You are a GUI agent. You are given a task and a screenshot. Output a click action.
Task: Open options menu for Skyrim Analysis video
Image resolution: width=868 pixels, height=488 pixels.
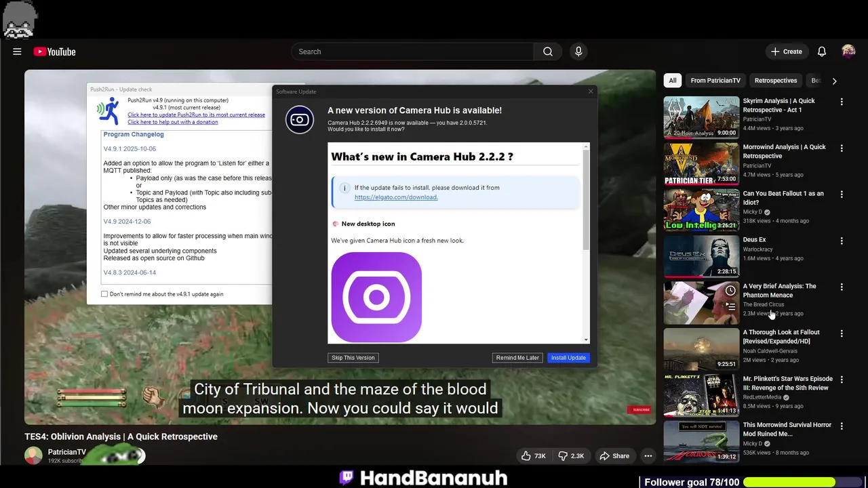(842, 102)
